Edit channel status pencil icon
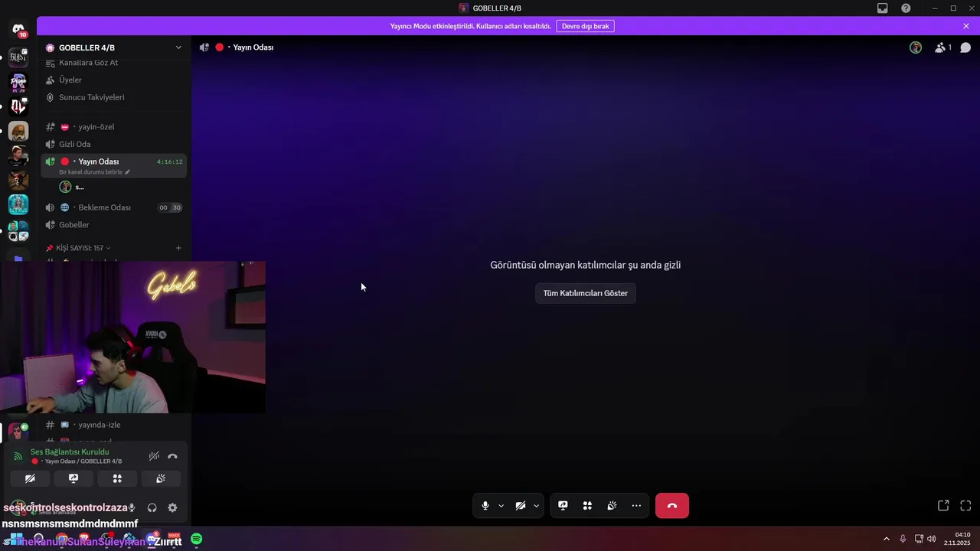 (128, 172)
